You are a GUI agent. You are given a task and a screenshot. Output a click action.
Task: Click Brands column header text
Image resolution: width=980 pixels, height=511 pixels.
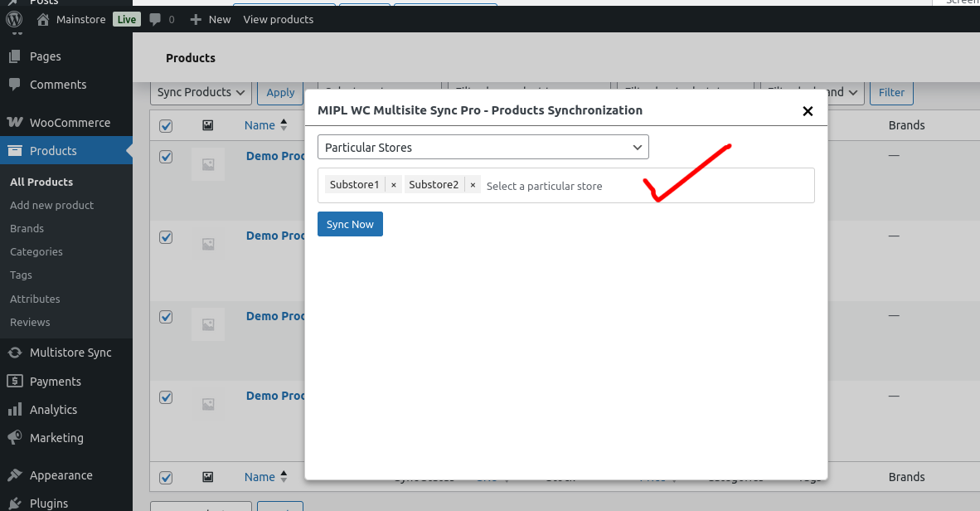[906, 125]
